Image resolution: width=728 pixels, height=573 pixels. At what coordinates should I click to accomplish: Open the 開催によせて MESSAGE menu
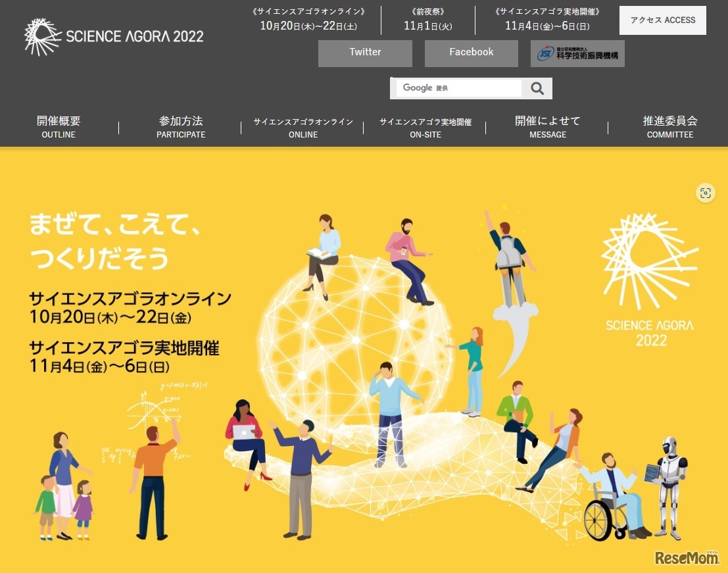pos(547,127)
